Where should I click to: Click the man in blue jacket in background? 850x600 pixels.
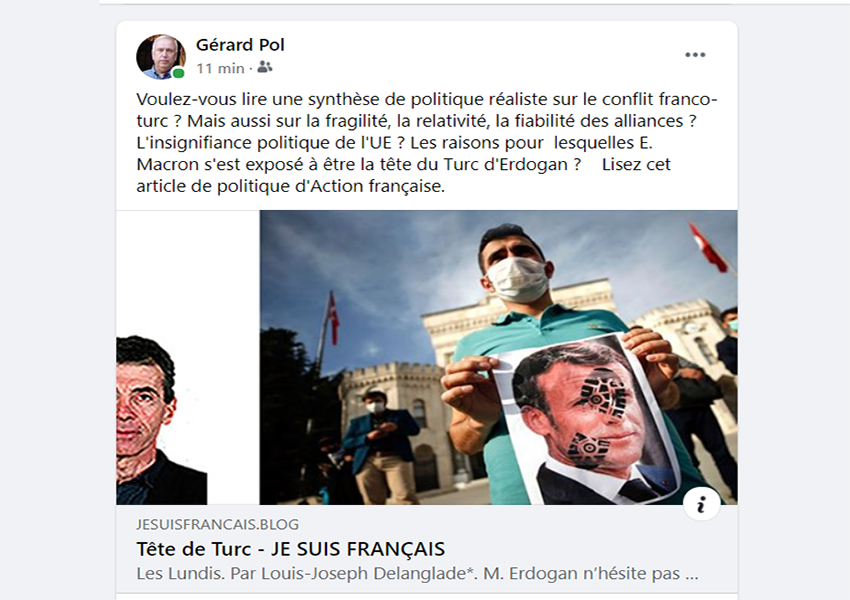pos(379,444)
